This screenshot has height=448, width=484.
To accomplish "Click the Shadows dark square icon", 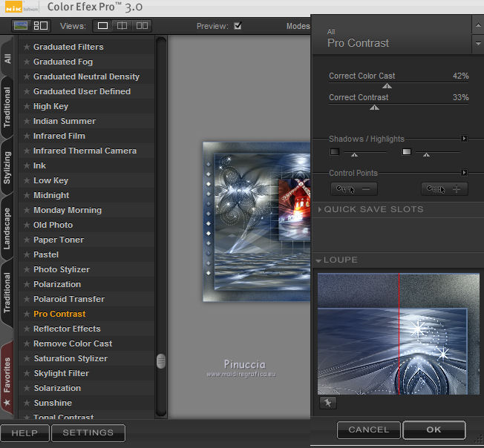I will [335, 152].
